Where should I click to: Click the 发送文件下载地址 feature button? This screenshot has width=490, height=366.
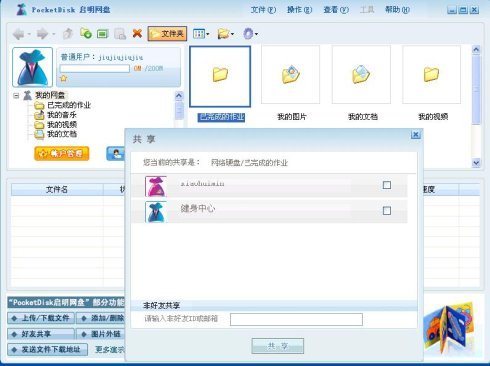click(48, 349)
